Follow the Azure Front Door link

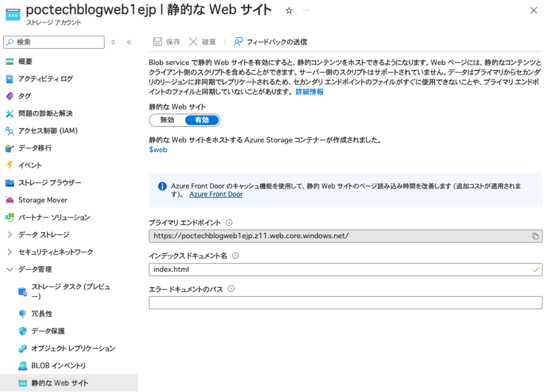click(x=216, y=194)
